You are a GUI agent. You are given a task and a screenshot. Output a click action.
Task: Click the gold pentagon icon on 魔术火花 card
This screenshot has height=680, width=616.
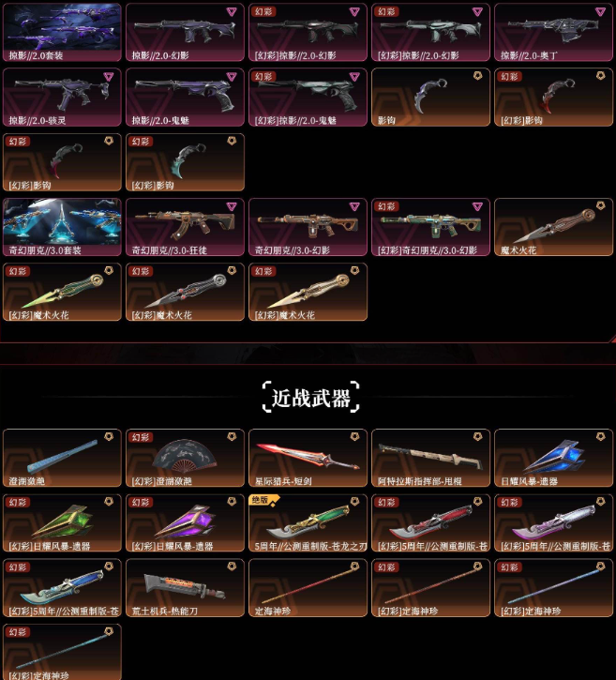coord(600,205)
